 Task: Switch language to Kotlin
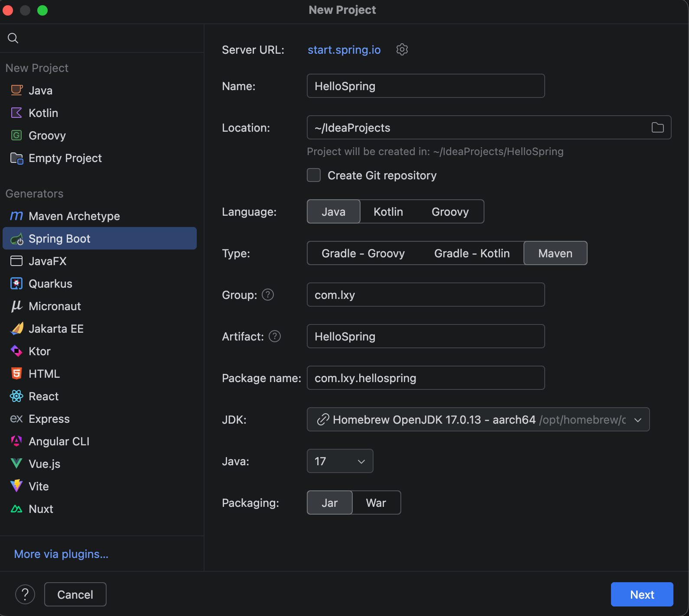pyautogui.click(x=388, y=212)
